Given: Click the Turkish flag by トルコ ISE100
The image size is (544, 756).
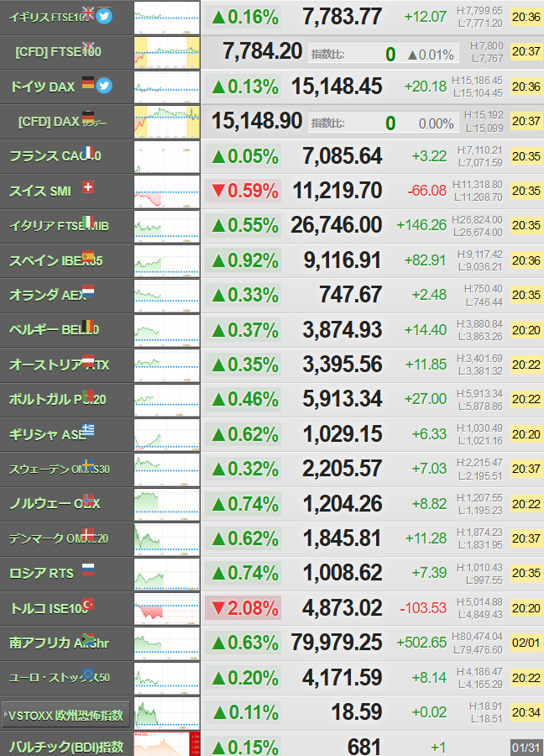Looking at the screenshot, I should click(x=87, y=604).
